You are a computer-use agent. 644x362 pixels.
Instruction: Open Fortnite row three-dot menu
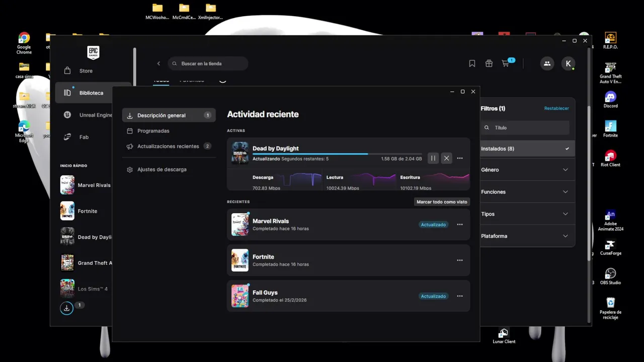click(x=460, y=260)
